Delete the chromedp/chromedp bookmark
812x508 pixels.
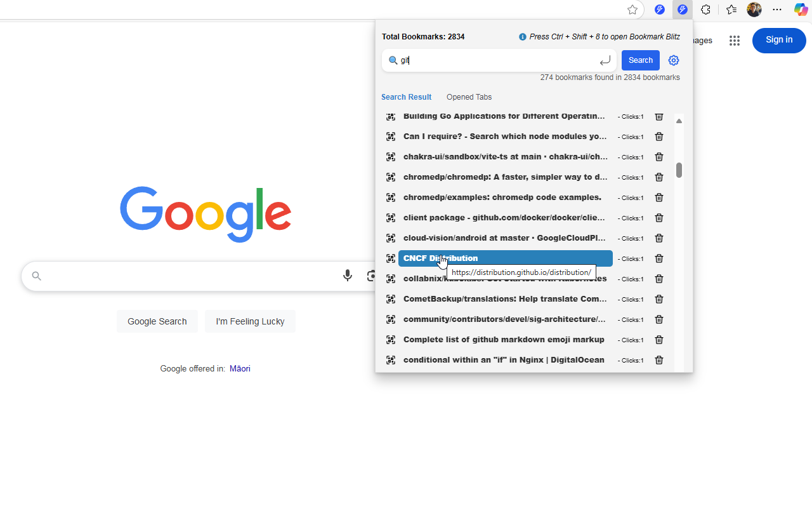pyautogui.click(x=659, y=177)
